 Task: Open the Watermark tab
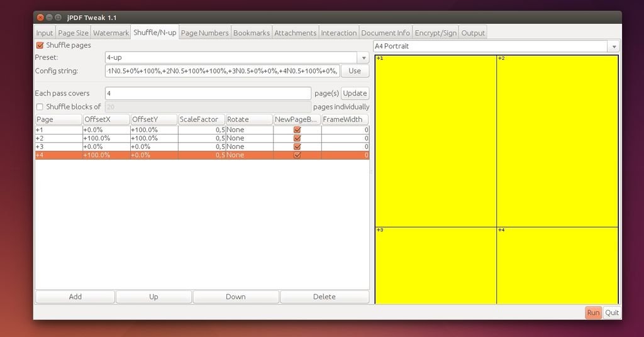coord(111,33)
